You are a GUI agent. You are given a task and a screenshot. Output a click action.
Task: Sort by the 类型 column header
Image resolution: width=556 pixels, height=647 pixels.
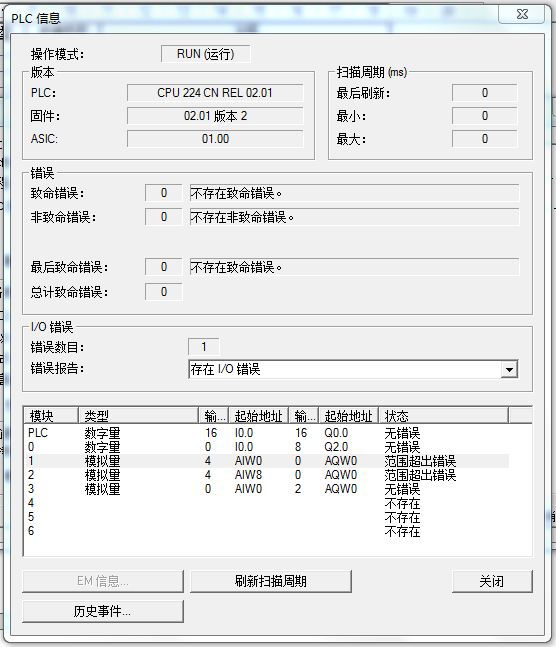138,416
